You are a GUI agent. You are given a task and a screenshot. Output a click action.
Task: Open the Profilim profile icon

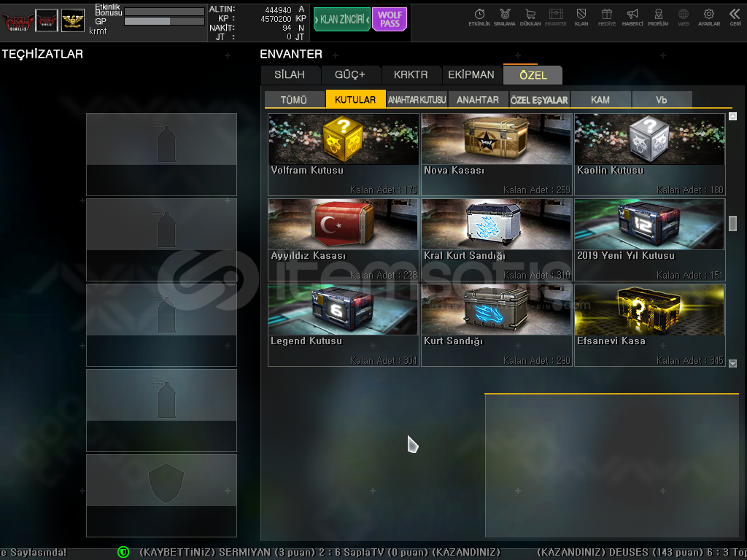coord(658,16)
